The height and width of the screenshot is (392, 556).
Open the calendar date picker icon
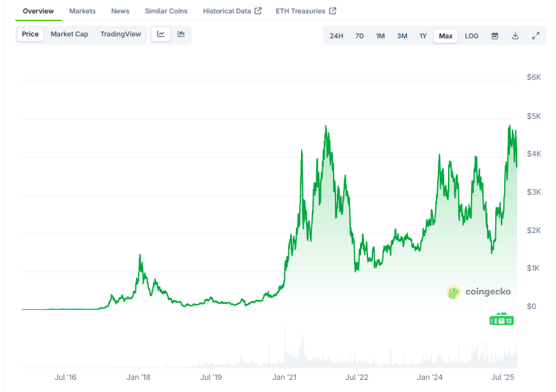(x=495, y=36)
